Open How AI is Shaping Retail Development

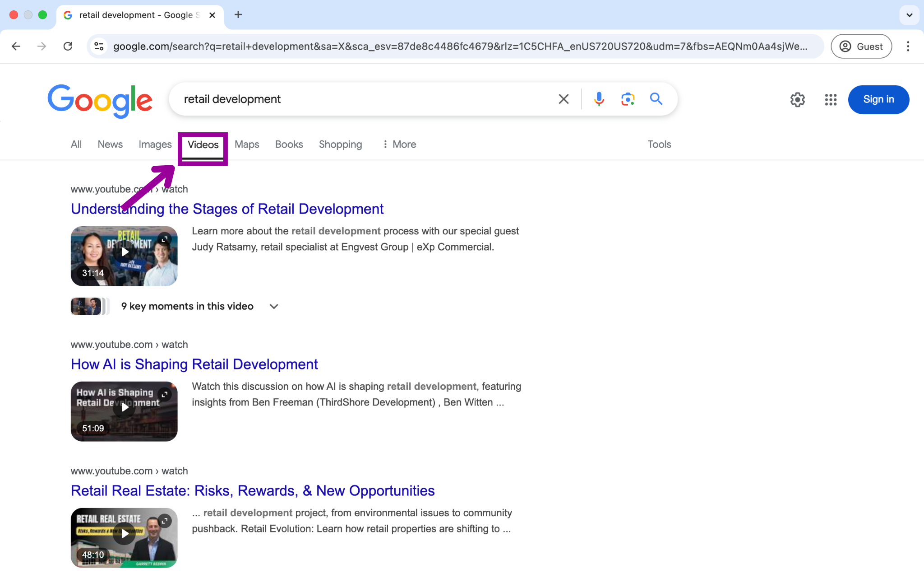click(x=194, y=364)
